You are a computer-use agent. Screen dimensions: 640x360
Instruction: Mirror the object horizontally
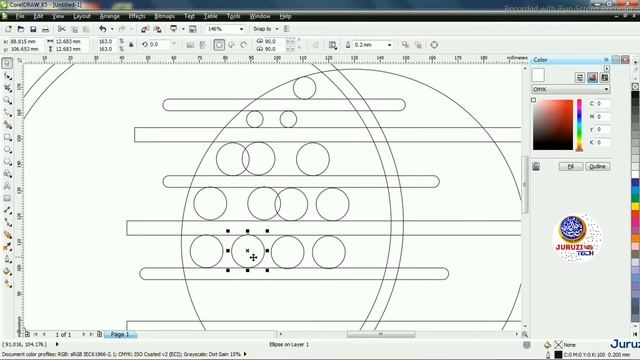pyautogui.click(x=190, y=45)
